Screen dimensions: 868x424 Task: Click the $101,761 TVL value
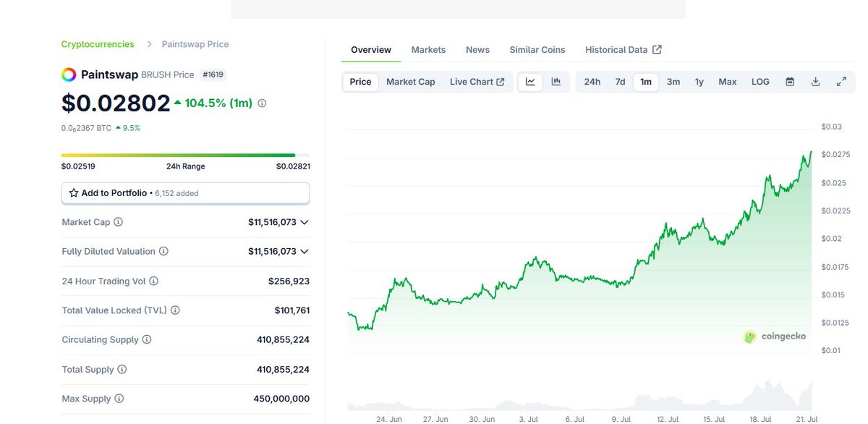coord(292,310)
